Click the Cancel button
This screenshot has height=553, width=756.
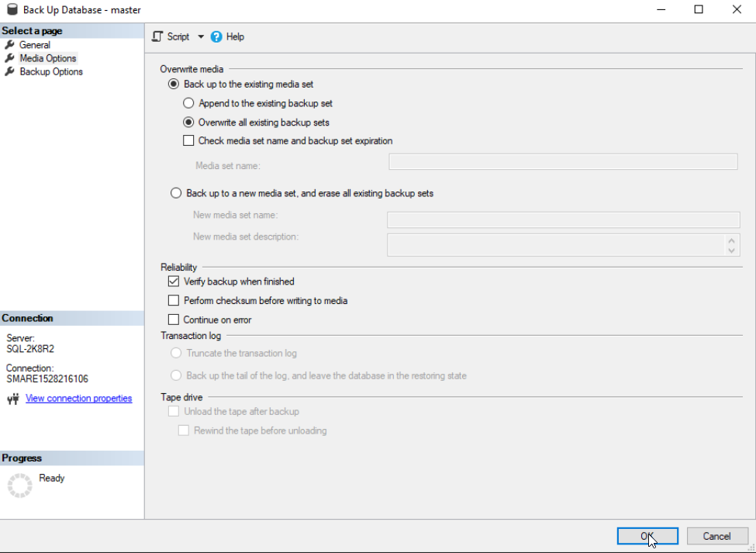coord(716,536)
